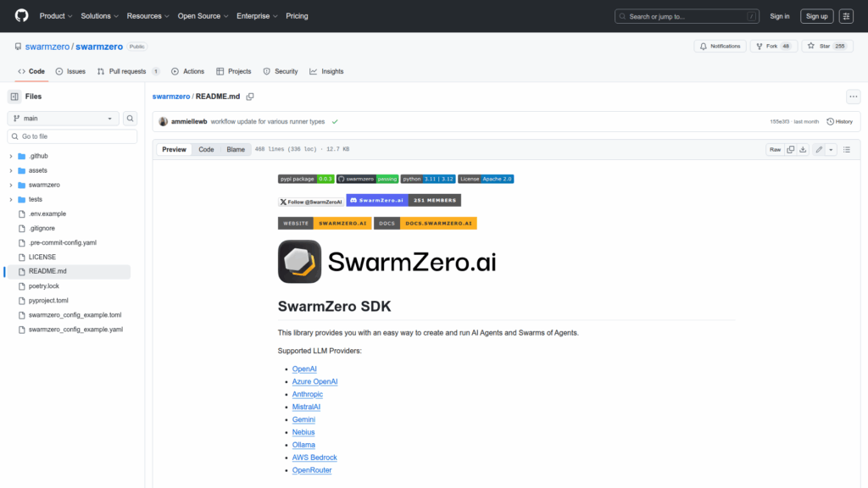The width and height of the screenshot is (868, 488).
Task: Open the three-dot more file actions menu
Action: tap(853, 97)
